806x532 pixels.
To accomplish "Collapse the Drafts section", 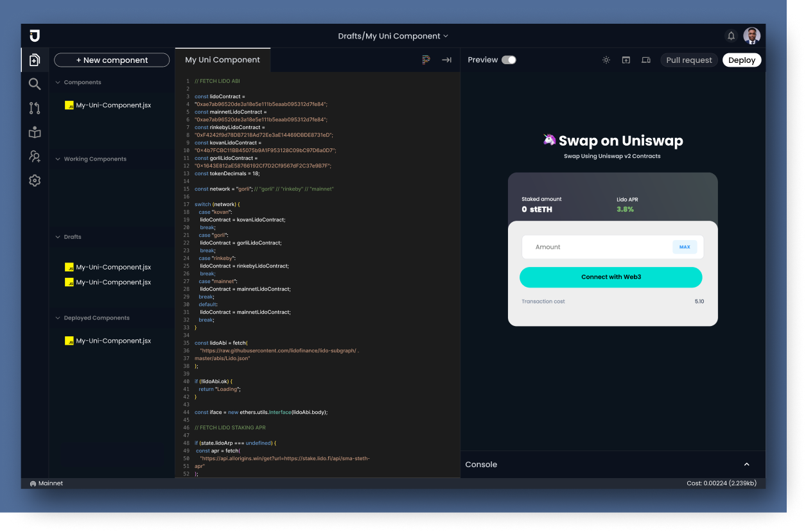I will coord(58,237).
